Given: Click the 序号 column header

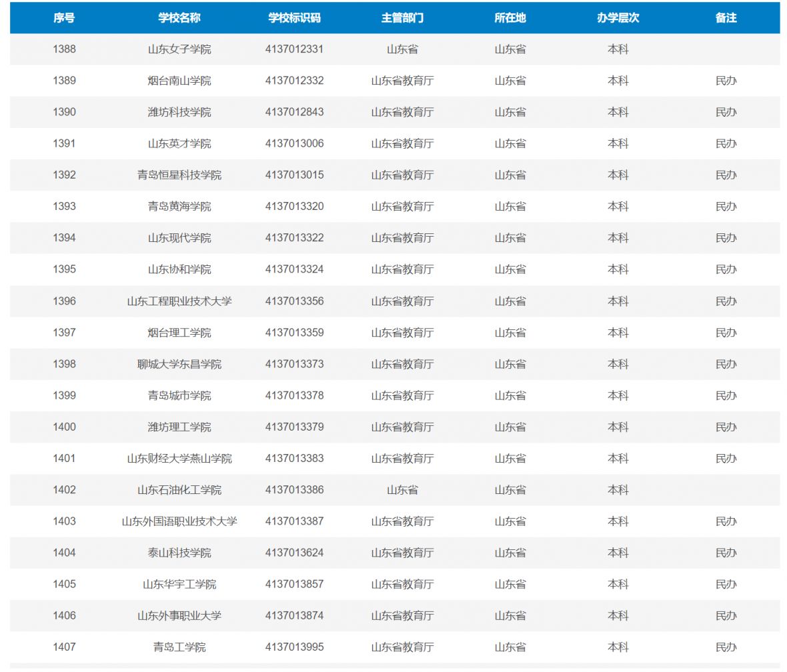Looking at the screenshot, I should [64, 18].
